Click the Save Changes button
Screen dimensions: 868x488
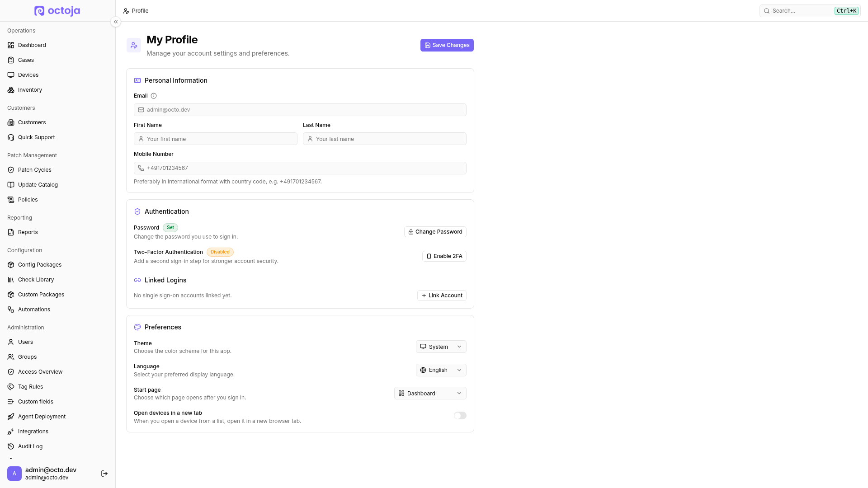[447, 45]
